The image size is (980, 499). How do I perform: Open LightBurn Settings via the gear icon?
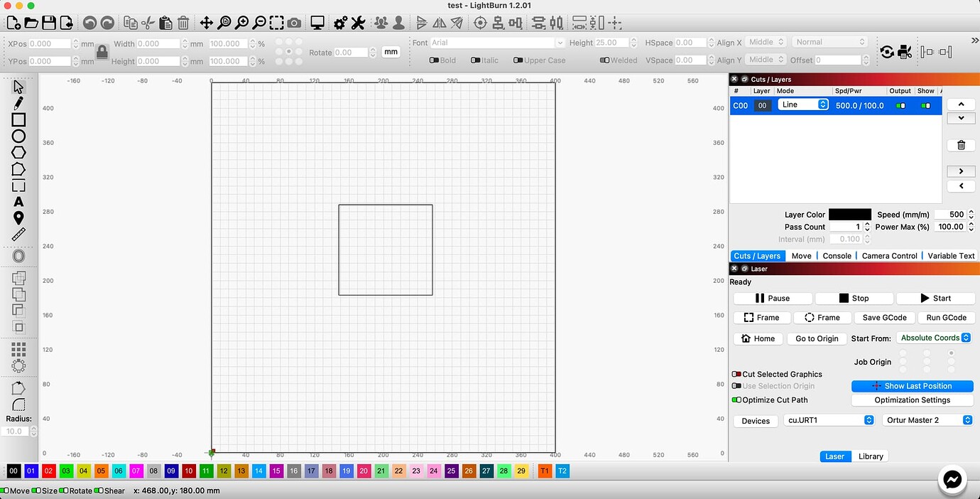click(339, 23)
